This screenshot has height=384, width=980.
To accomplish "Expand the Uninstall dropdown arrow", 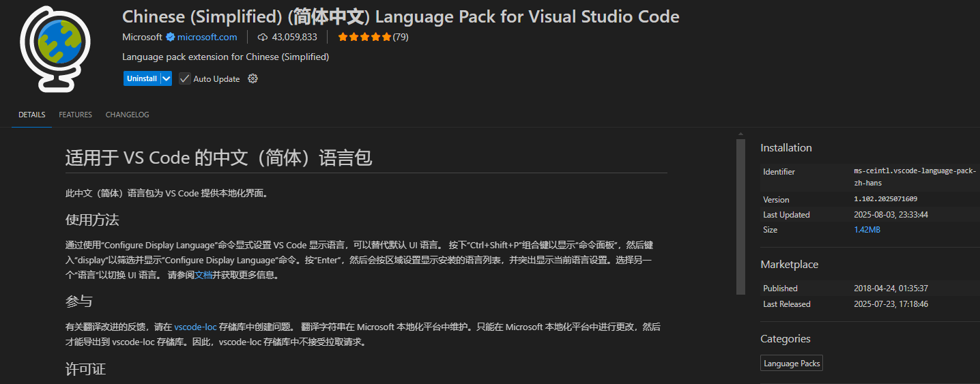I will click(x=166, y=78).
